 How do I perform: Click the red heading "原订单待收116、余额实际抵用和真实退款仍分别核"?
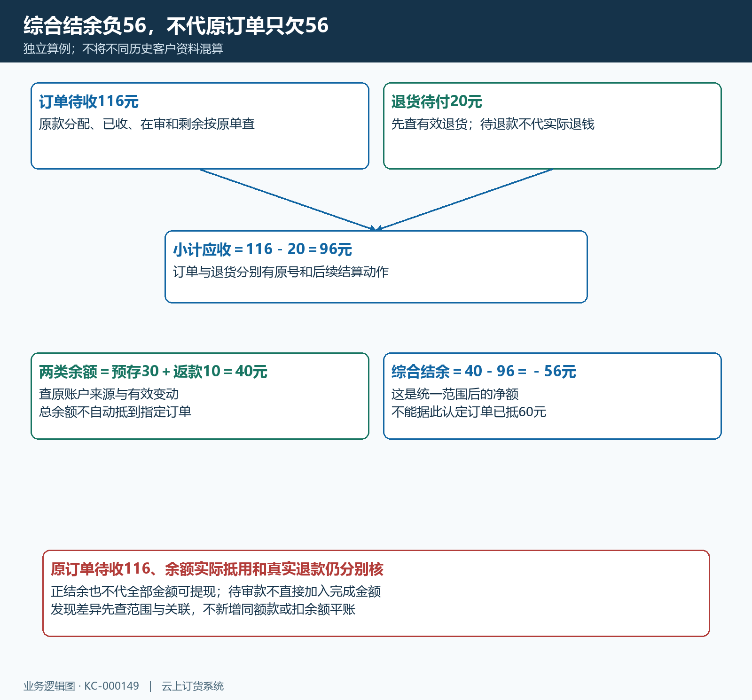click(217, 569)
